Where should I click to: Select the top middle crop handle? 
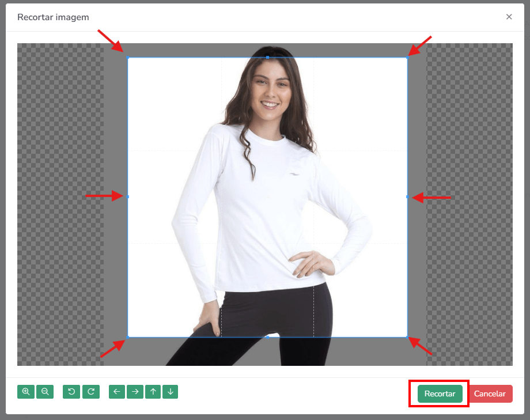pos(268,58)
